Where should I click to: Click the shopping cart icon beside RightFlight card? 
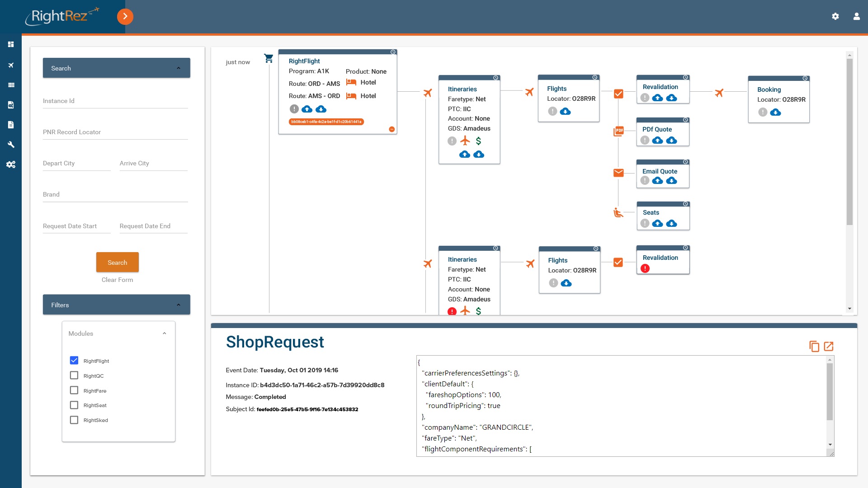(x=269, y=58)
